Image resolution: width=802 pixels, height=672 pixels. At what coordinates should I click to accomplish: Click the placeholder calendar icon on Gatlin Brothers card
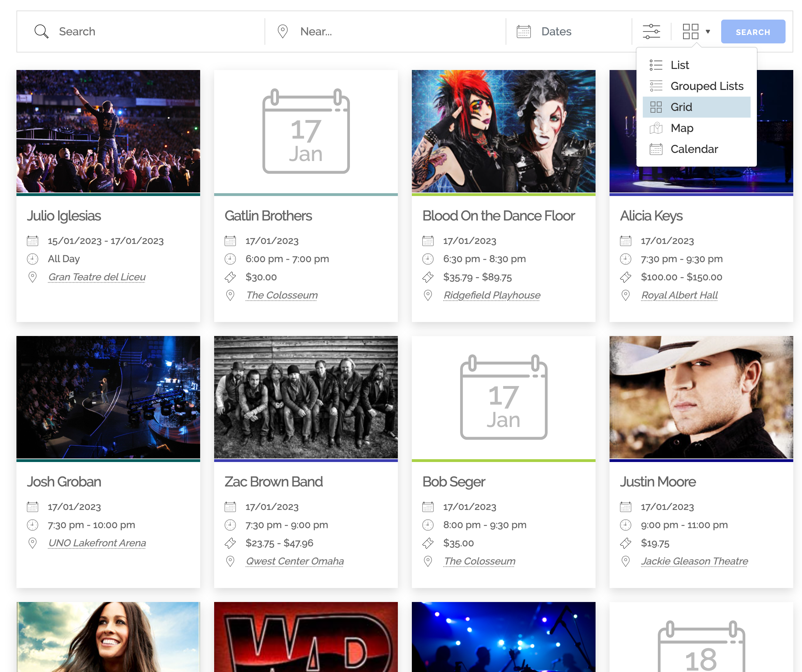[305, 131]
